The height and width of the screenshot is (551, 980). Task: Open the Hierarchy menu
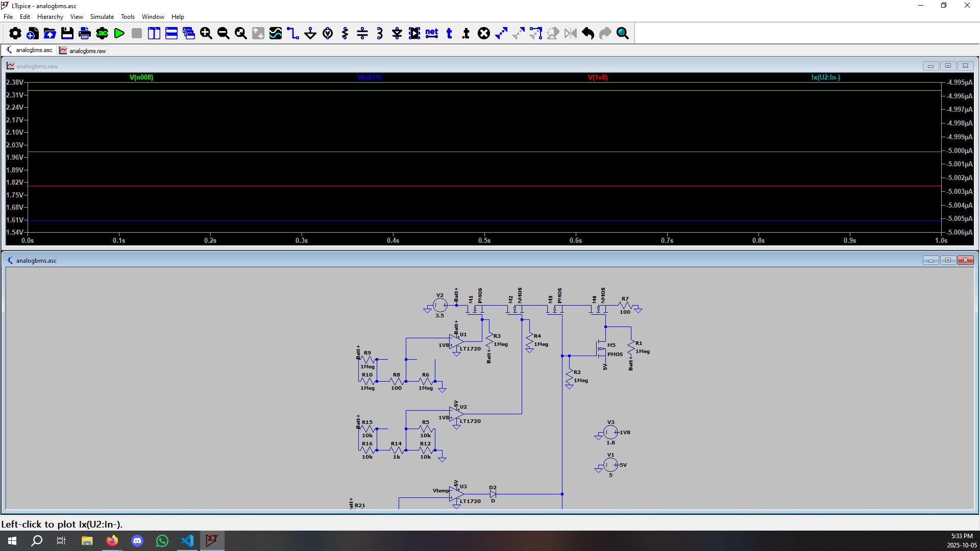coord(50,17)
